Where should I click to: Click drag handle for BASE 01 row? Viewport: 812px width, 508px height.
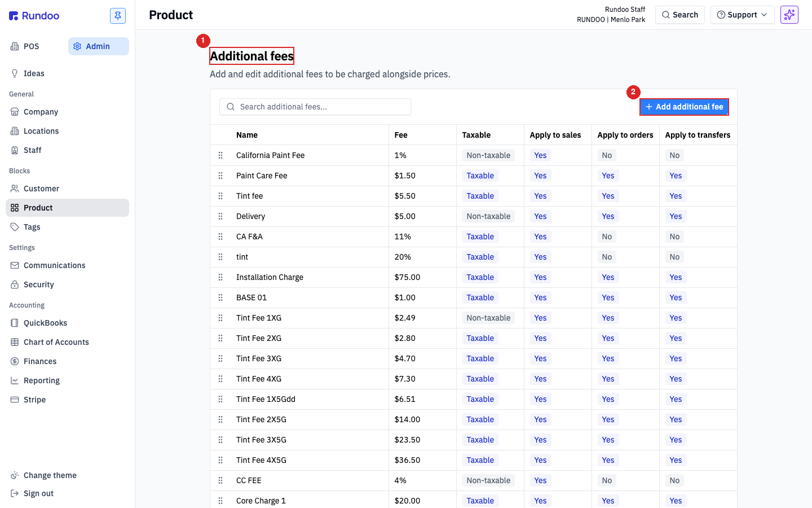click(x=220, y=297)
